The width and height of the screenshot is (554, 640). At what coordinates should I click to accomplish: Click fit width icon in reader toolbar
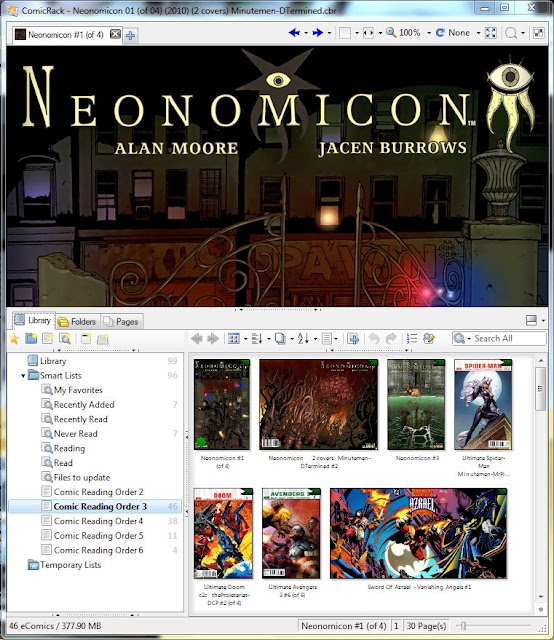368,33
